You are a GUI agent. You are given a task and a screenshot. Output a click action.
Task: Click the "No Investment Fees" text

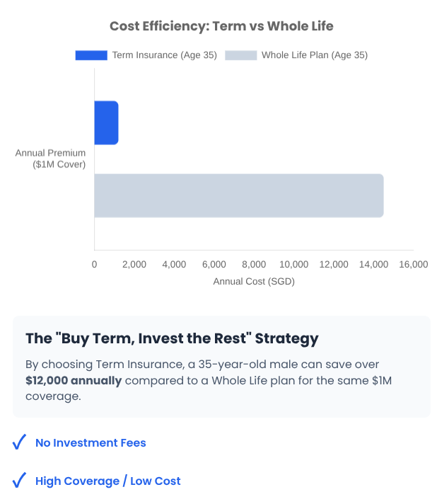[91, 443]
